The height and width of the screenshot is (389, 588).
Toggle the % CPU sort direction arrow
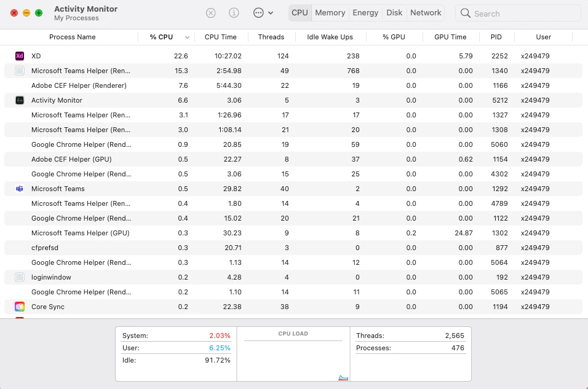tap(187, 37)
